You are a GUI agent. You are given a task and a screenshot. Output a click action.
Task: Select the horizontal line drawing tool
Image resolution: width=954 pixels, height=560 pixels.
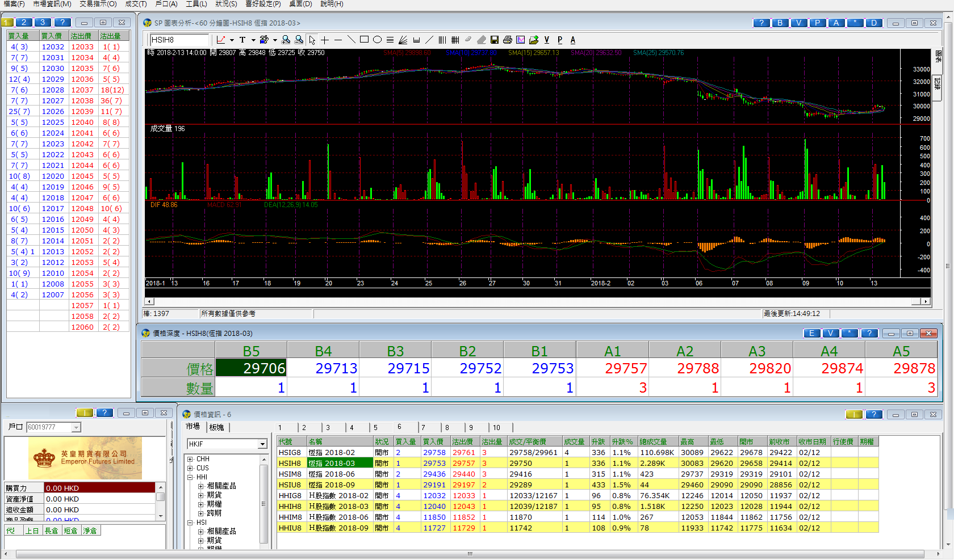pyautogui.click(x=338, y=40)
